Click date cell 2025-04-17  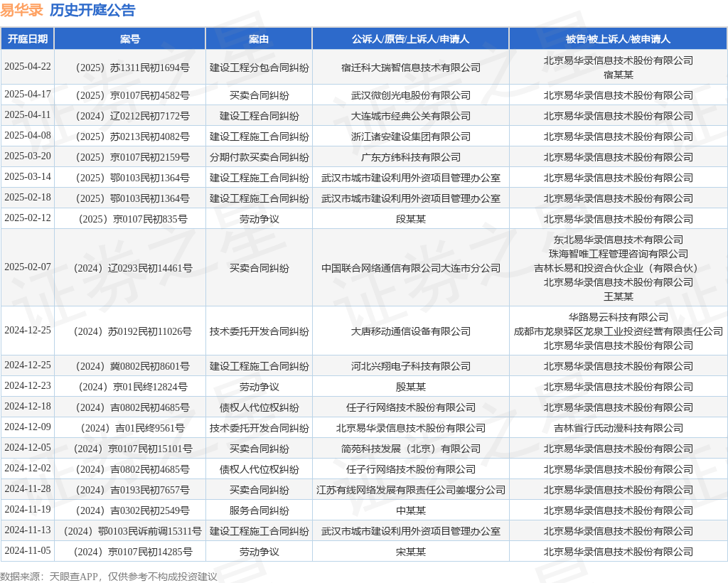28,95
